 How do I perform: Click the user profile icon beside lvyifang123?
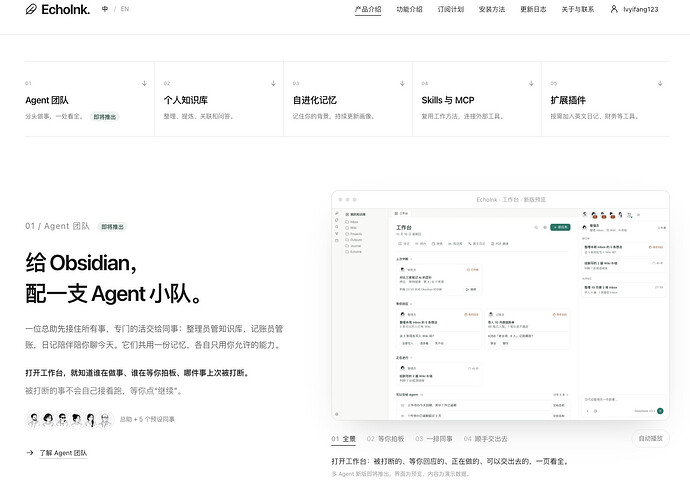[x=614, y=9]
